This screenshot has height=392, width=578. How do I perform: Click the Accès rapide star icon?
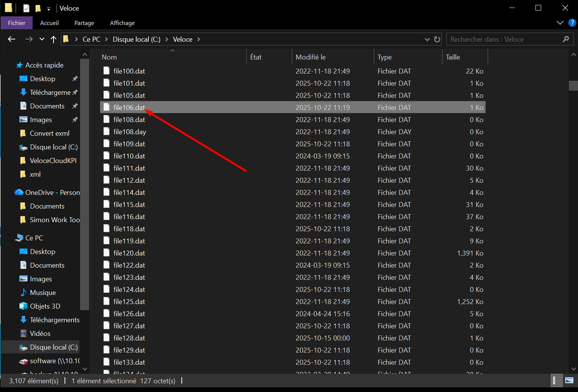19,65
